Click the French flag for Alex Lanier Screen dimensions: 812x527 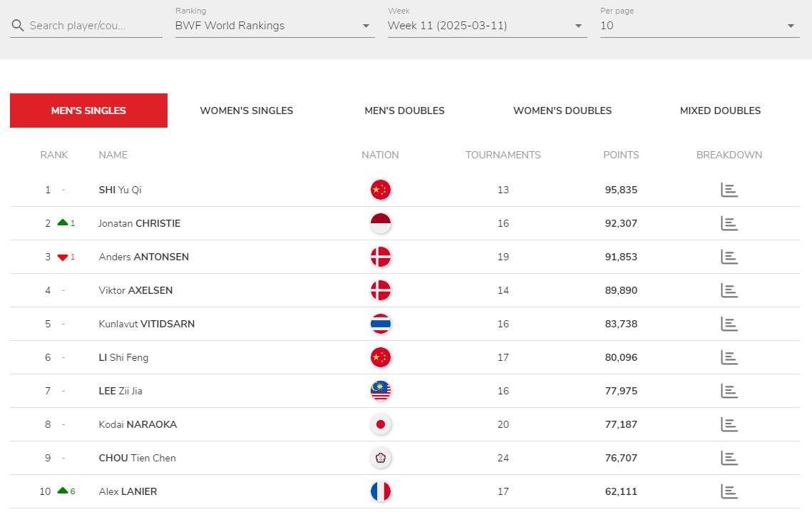(381, 491)
